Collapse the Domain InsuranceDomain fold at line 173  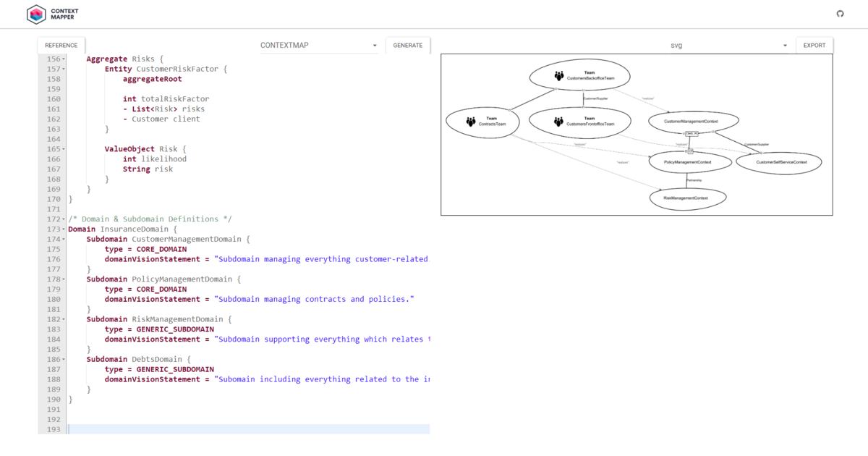[64, 229]
